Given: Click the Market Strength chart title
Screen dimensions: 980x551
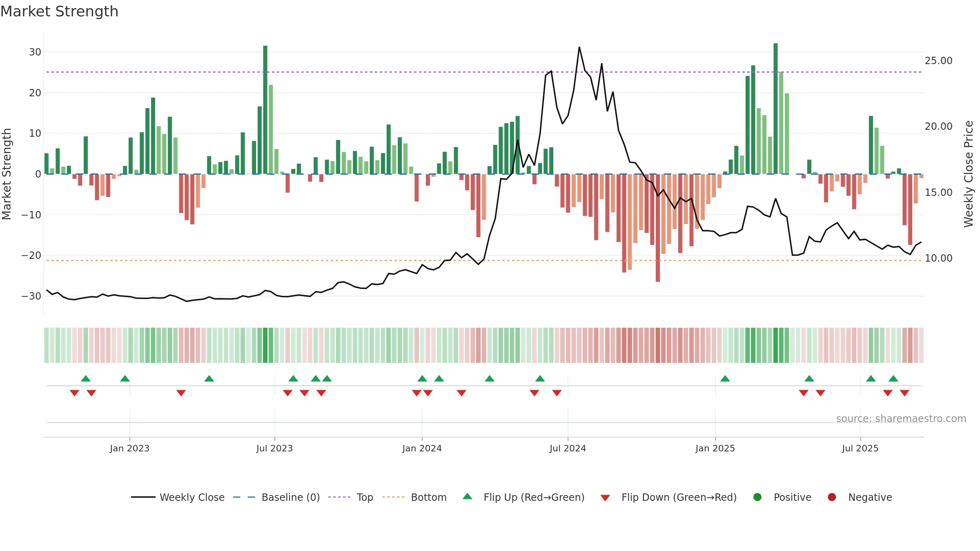Looking at the screenshot, I should click(59, 11).
